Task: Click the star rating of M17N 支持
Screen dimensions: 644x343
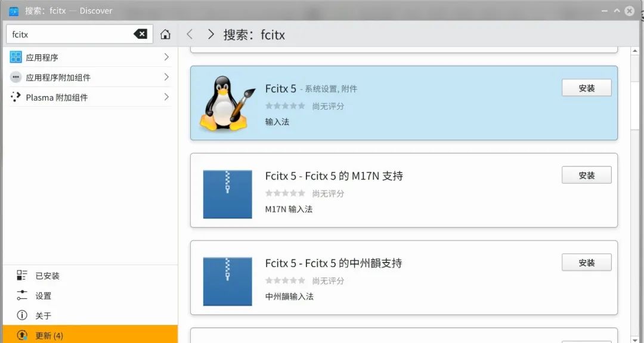Action: [x=285, y=193]
